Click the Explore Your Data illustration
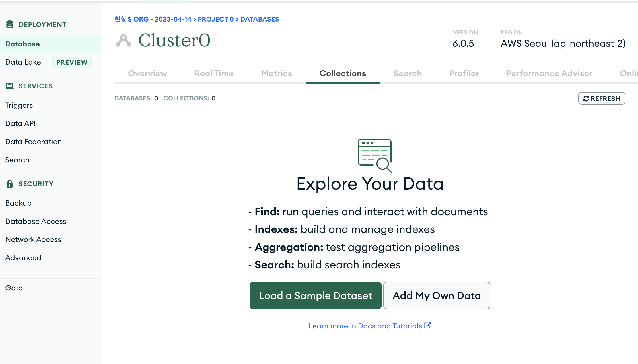Viewport: 638px width, 364px height. coord(374,155)
